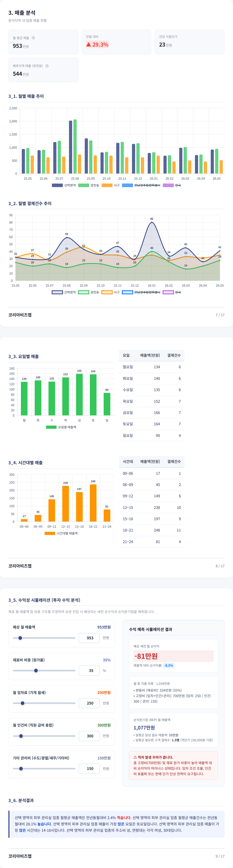This screenshot has height=868, width=233.
Task: Toggle 선택영역 legend in 월별 매출 추이 chart
Action: click(64, 185)
